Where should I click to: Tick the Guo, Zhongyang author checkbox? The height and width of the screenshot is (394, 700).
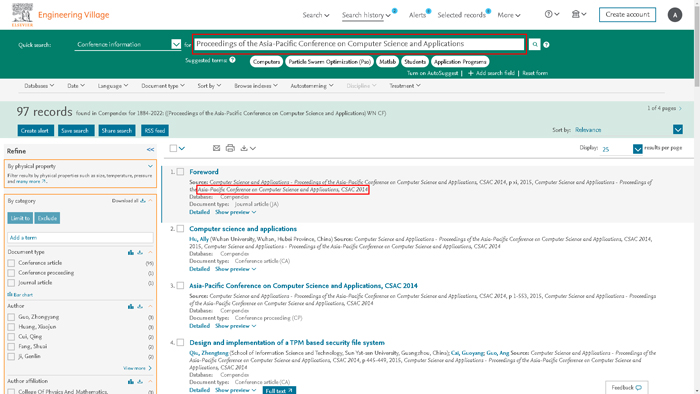point(11,317)
